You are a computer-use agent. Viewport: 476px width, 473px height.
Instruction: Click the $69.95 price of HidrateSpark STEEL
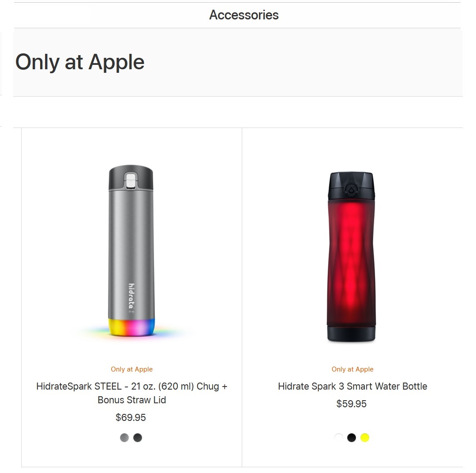pyautogui.click(x=131, y=417)
